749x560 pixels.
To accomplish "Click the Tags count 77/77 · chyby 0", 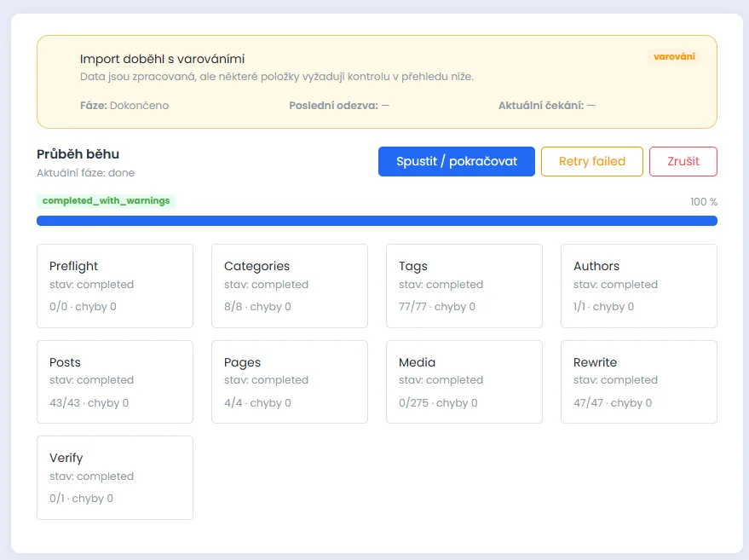I will pyautogui.click(x=437, y=306).
